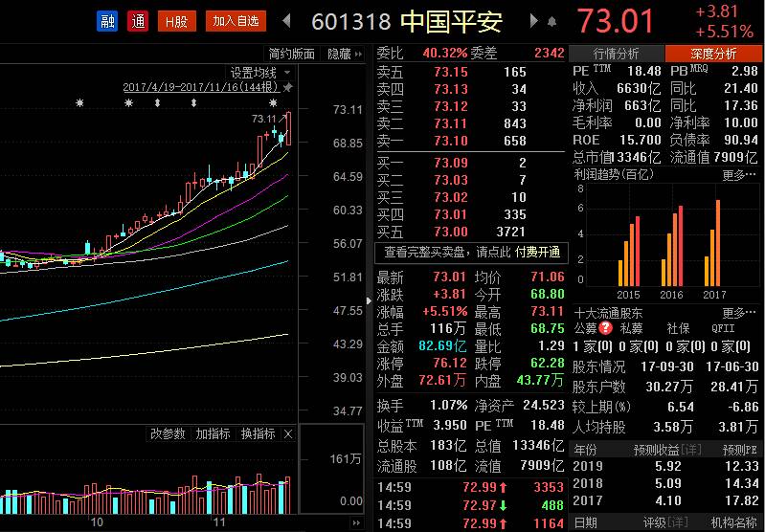Click the pin star beside the date range
The image size is (765, 532).
point(288,87)
